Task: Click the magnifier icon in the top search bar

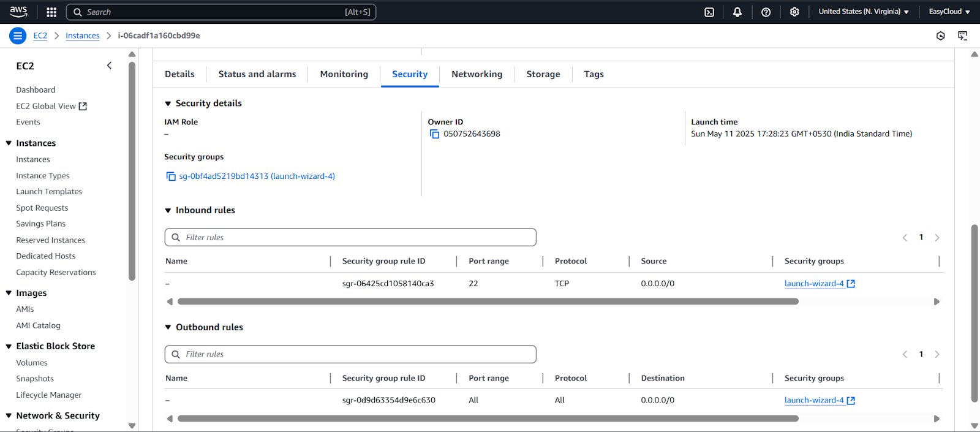Action: (x=78, y=12)
